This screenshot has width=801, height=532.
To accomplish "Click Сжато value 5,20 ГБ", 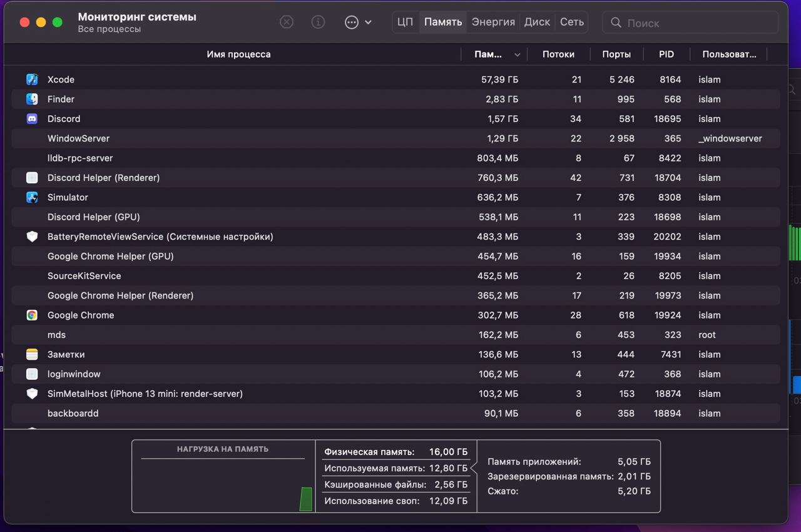I will [x=634, y=491].
